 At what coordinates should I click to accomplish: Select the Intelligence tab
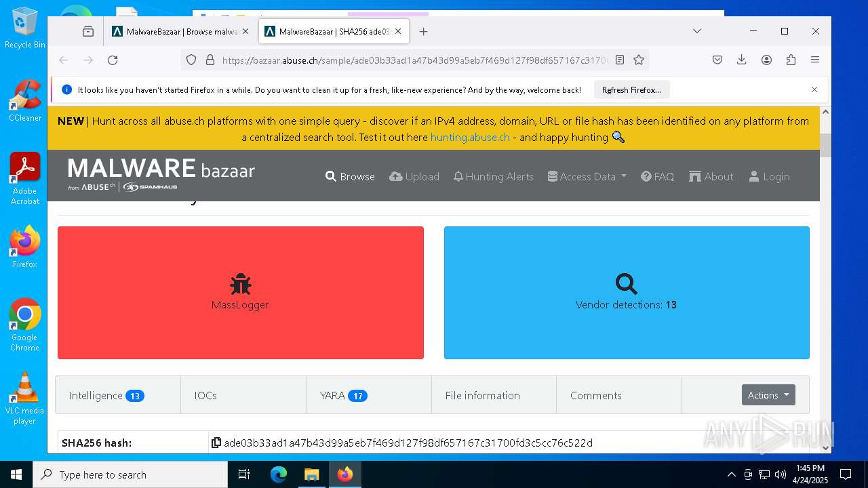(118, 395)
